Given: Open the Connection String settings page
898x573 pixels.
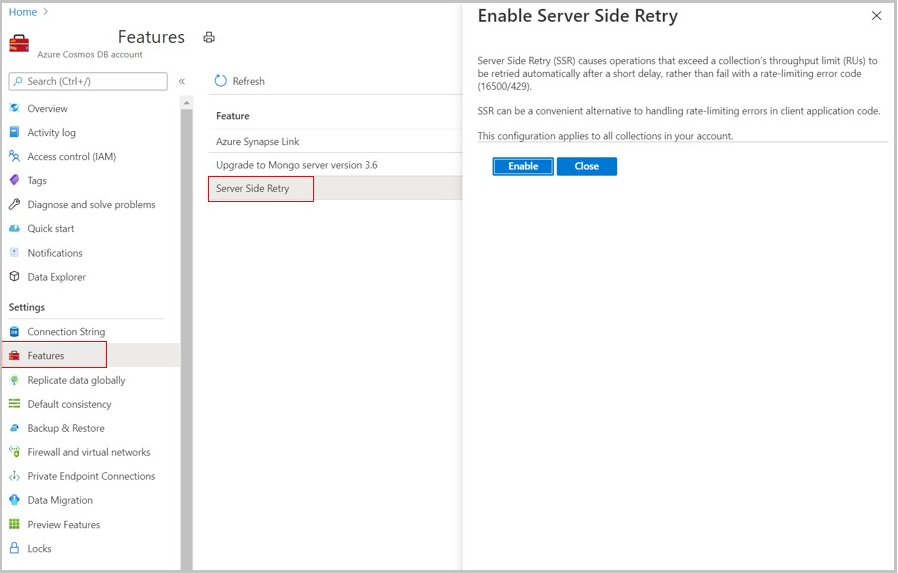Looking at the screenshot, I should pos(66,332).
